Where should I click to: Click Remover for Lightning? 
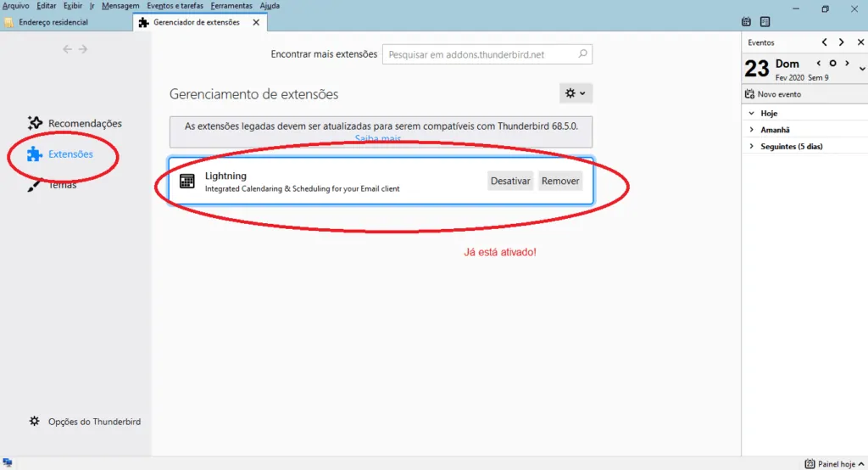click(x=560, y=181)
